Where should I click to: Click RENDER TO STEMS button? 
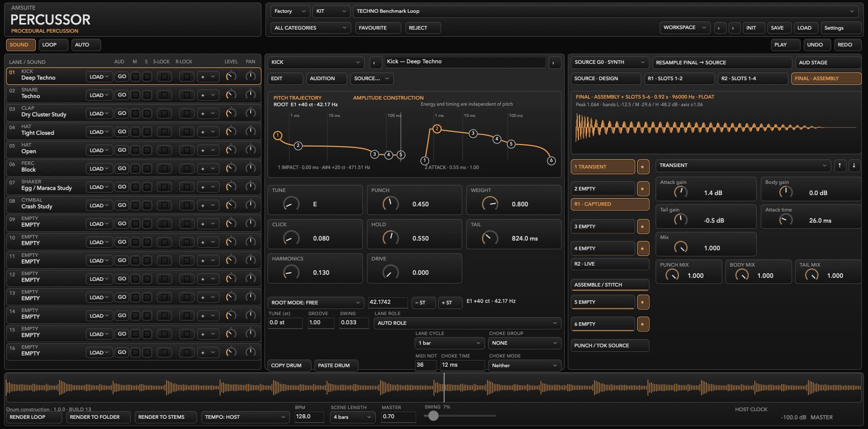165,417
